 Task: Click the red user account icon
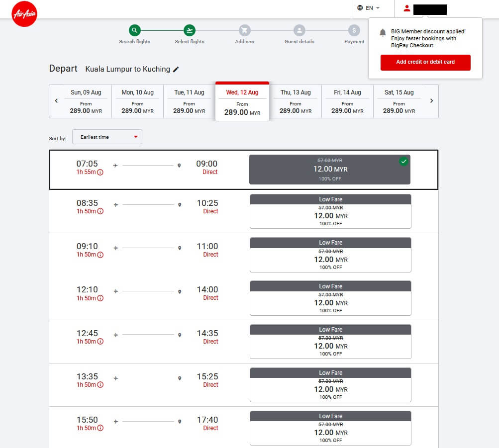tap(406, 8)
